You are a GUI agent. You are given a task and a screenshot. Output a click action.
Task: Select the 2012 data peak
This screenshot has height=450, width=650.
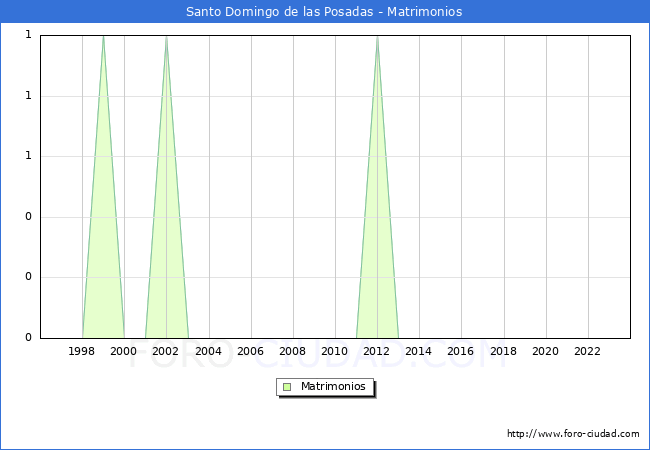tap(377, 37)
